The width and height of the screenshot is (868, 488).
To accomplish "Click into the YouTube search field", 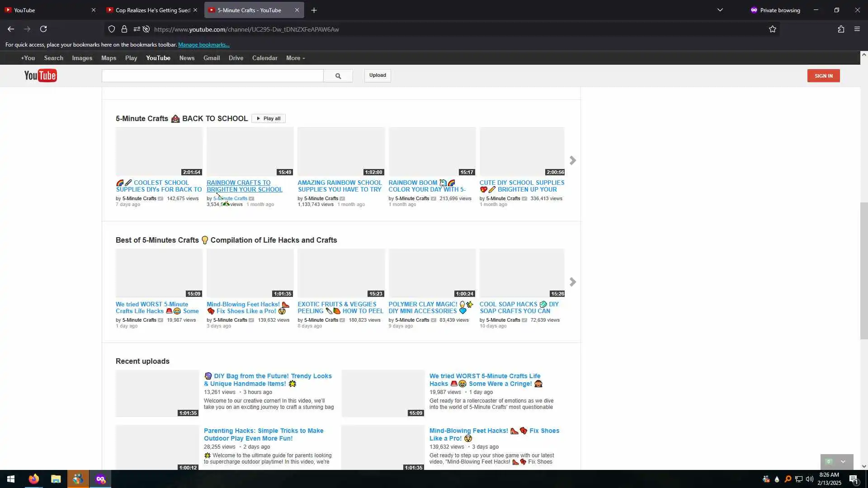I will point(212,76).
